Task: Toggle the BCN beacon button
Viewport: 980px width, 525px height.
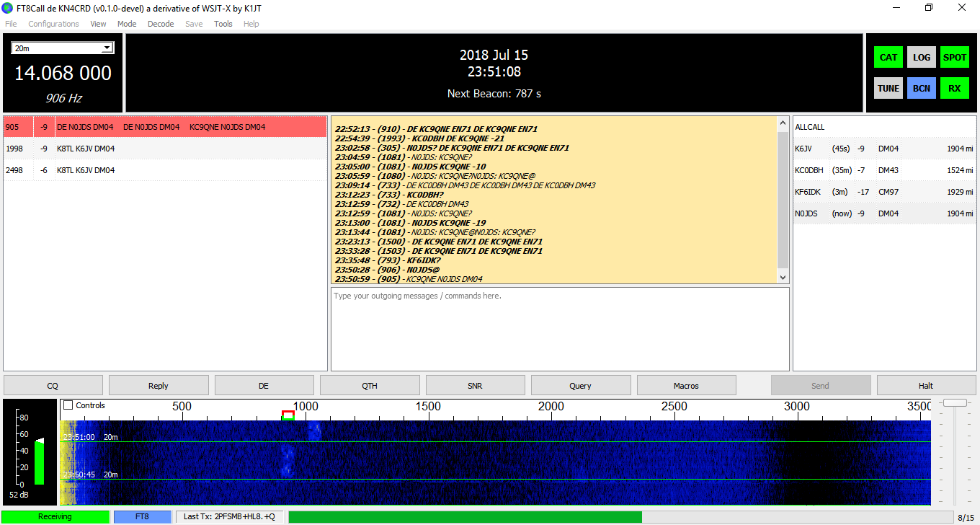Action: click(922, 88)
